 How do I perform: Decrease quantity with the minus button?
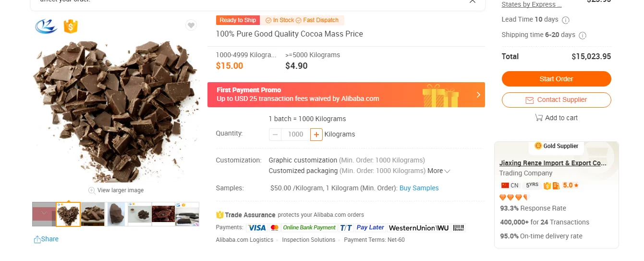[275, 135]
